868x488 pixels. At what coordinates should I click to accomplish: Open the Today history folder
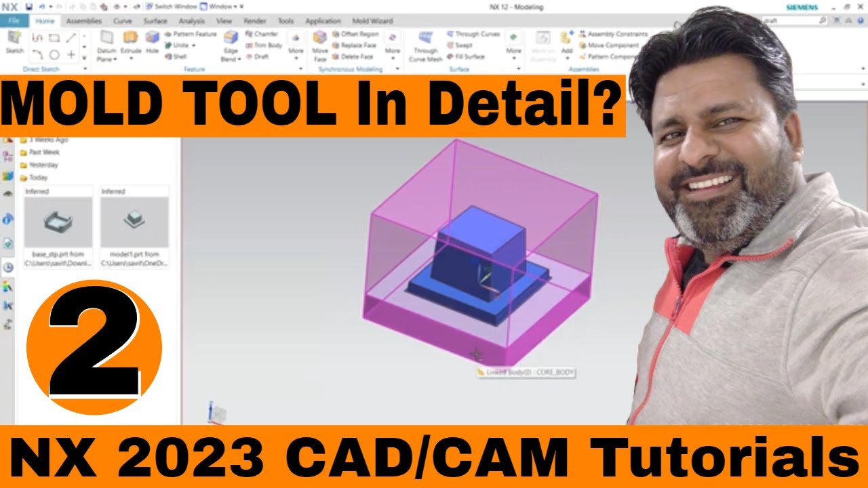pyautogui.click(x=33, y=178)
